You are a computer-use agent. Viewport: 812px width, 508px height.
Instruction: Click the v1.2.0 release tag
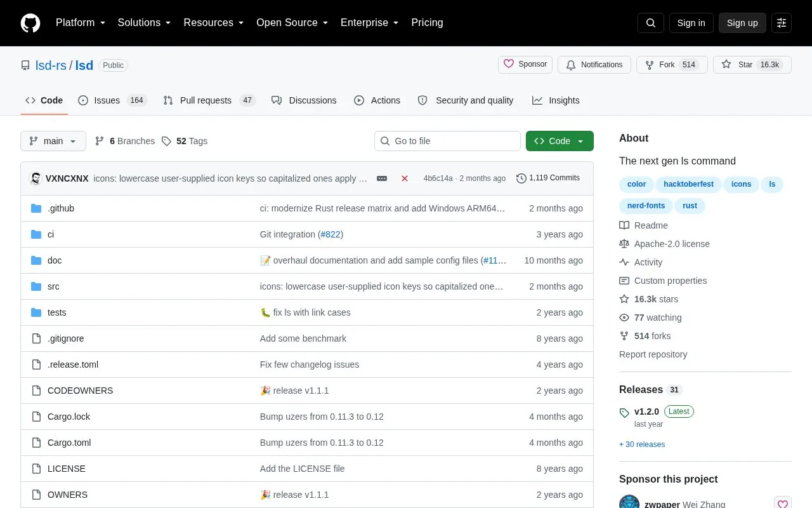646,411
